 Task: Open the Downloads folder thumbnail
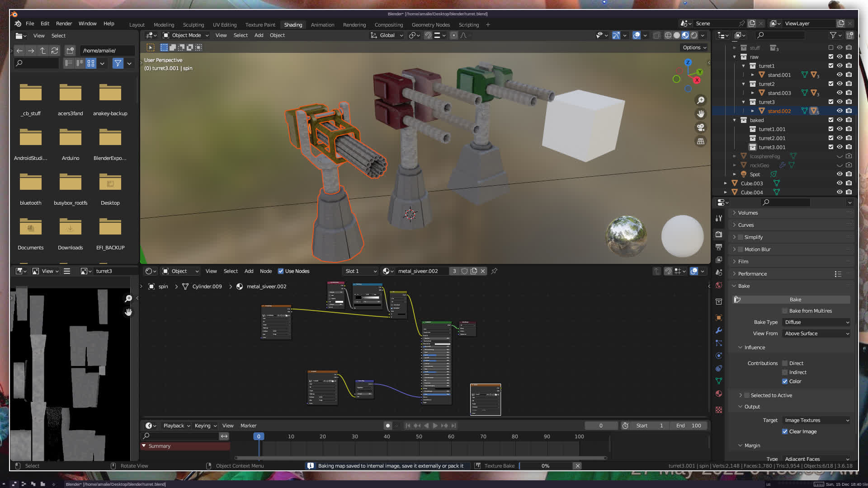(70, 227)
